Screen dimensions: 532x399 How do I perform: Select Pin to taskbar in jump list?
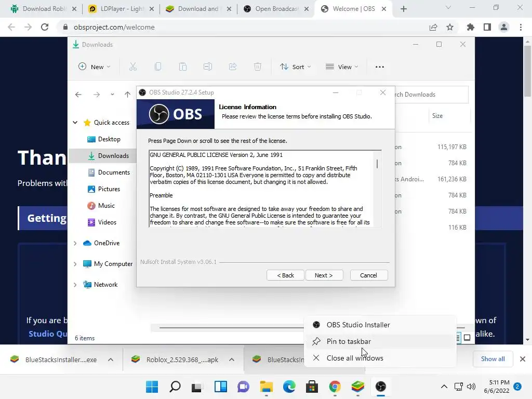pyautogui.click(x=380, y=341)
